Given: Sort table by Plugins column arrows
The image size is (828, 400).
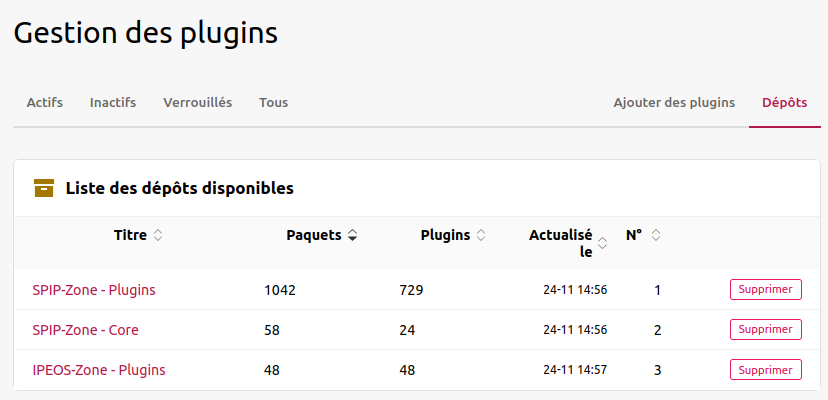Looking at the screenshot, I should 481,236.
